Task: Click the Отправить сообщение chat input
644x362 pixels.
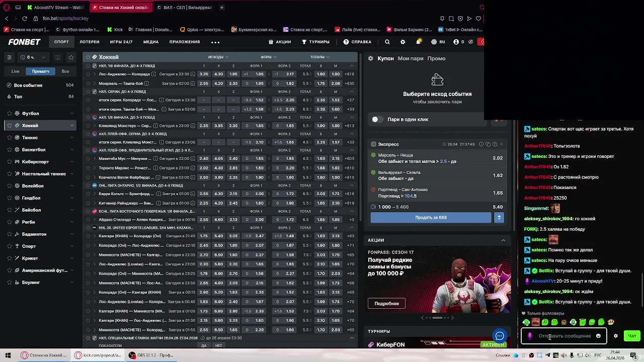Action: 564,336
